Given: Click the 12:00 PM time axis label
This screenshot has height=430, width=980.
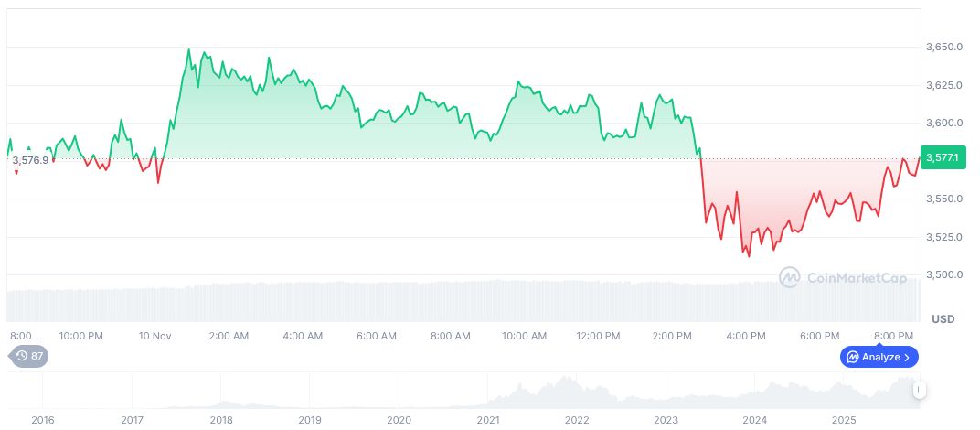Looking at the screenshot, I should coord(599,336).
